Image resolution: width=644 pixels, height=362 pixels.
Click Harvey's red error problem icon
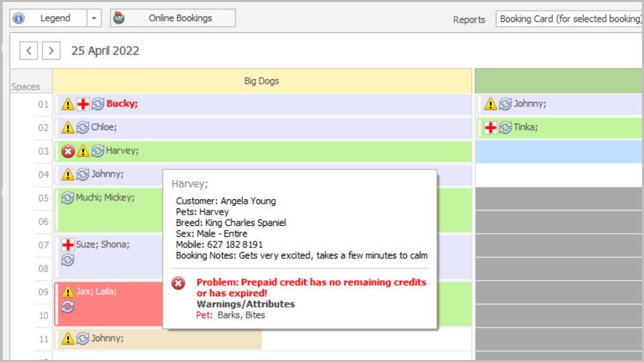tap(68, 151)
